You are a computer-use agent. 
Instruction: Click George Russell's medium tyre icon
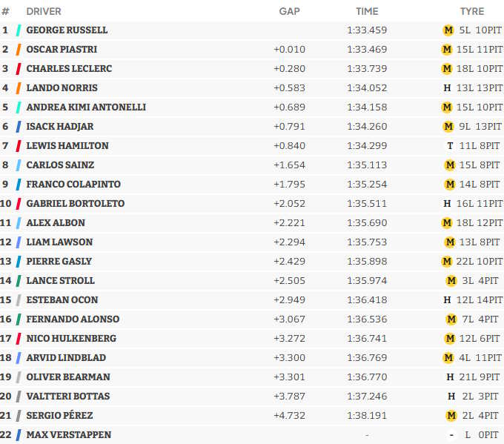447,30
